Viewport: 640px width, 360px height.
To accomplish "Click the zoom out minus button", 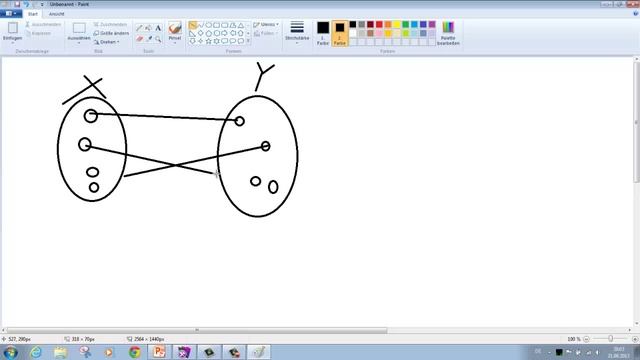I will click(x=586, y=339).
